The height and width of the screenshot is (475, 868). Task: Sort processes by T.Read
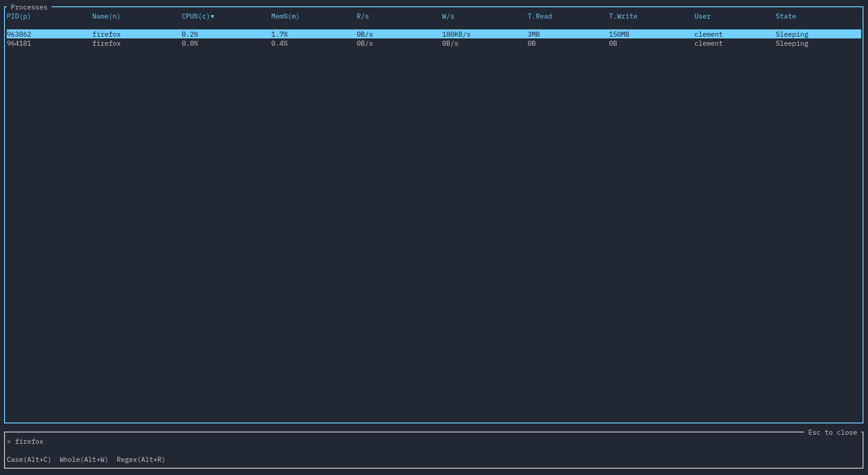pos(539,16)
